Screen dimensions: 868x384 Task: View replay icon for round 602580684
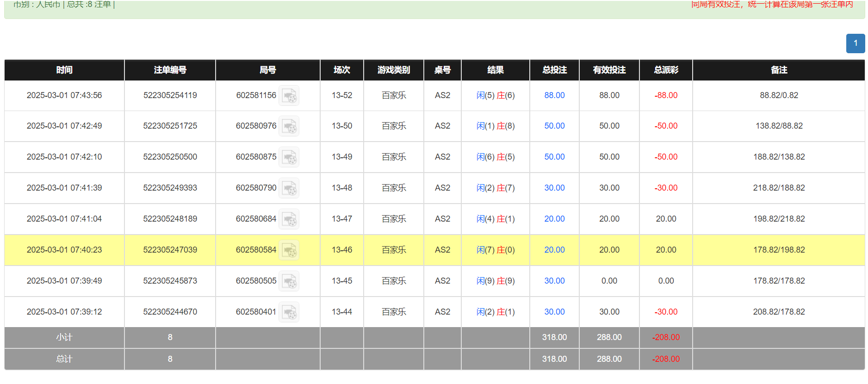click(289, 219)
